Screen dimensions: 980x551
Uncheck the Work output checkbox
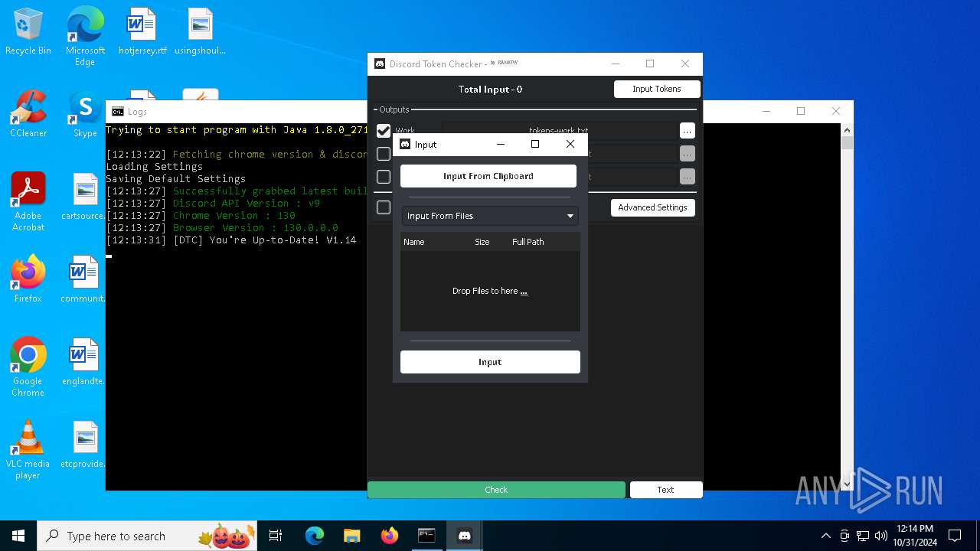(x=384, y=131)
